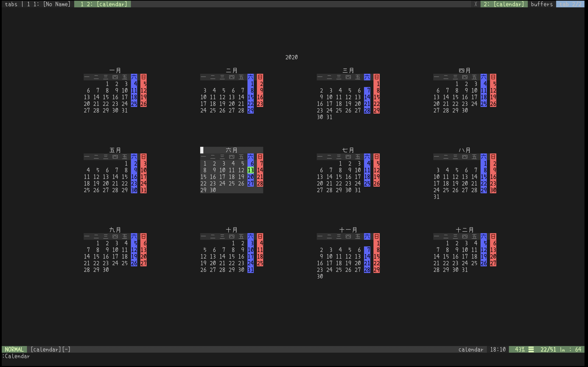
Task: Click the 2020 year heading
Action: click(x=291, y=57)
